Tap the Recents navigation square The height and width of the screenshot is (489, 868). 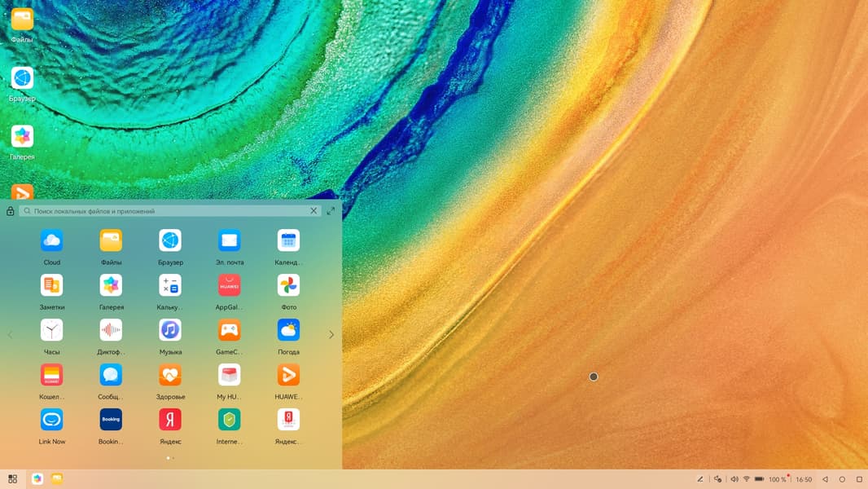pyautogui.click(x=859, y=479)
